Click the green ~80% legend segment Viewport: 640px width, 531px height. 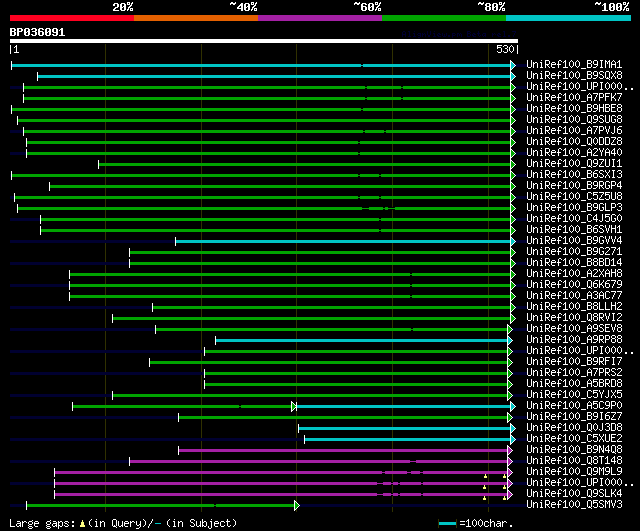444,18
